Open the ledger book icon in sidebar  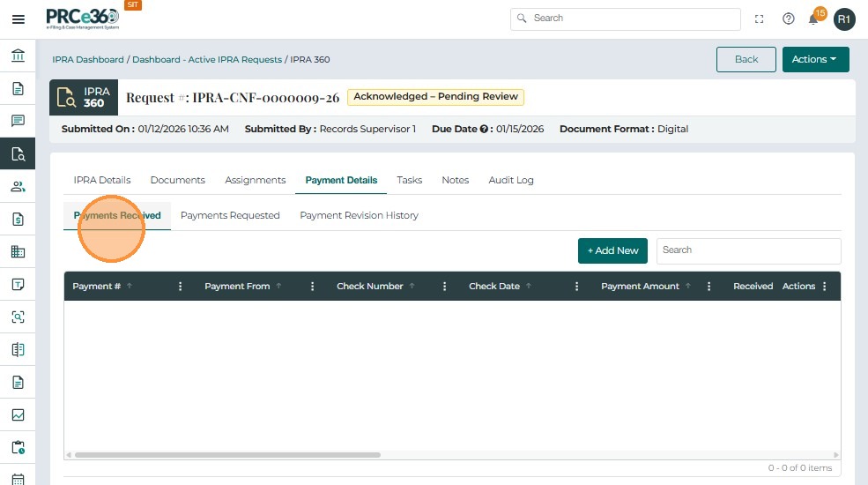(18, 350)
